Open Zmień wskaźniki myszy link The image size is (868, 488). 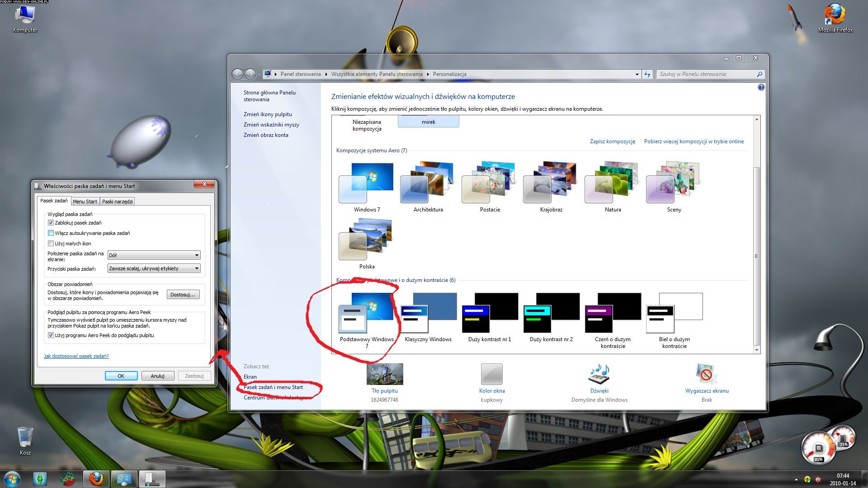[271, 125]
